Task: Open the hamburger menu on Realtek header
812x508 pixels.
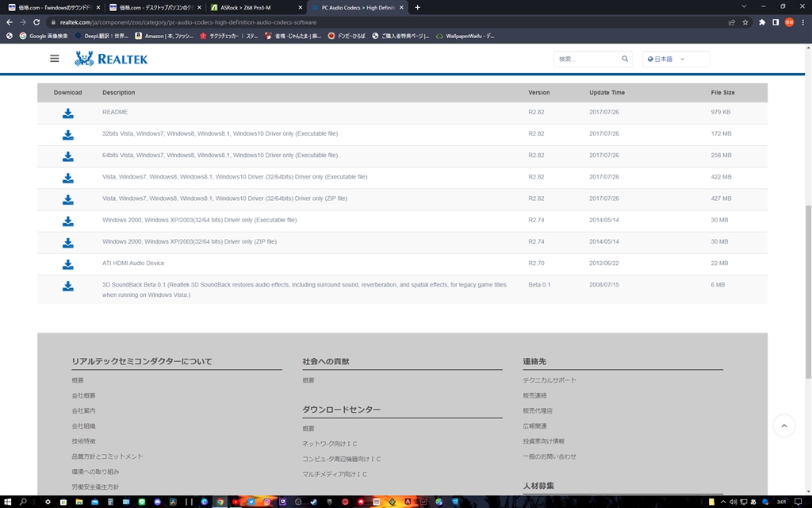Action: [55, 59]
